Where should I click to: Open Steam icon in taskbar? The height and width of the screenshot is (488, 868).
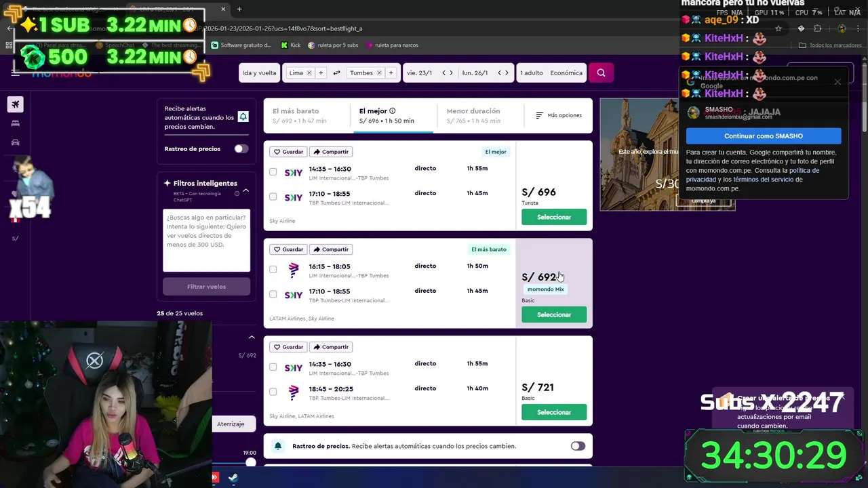point(233,478)
